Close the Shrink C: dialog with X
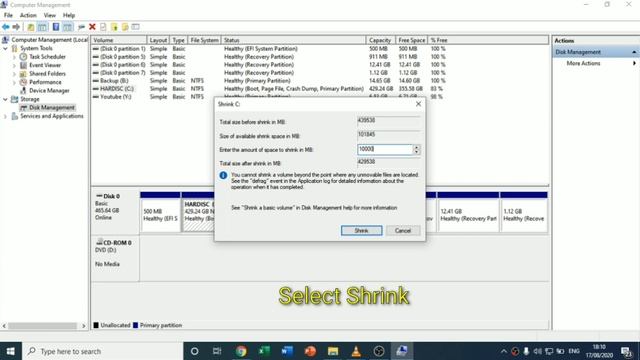 click(x=418, y=104)
